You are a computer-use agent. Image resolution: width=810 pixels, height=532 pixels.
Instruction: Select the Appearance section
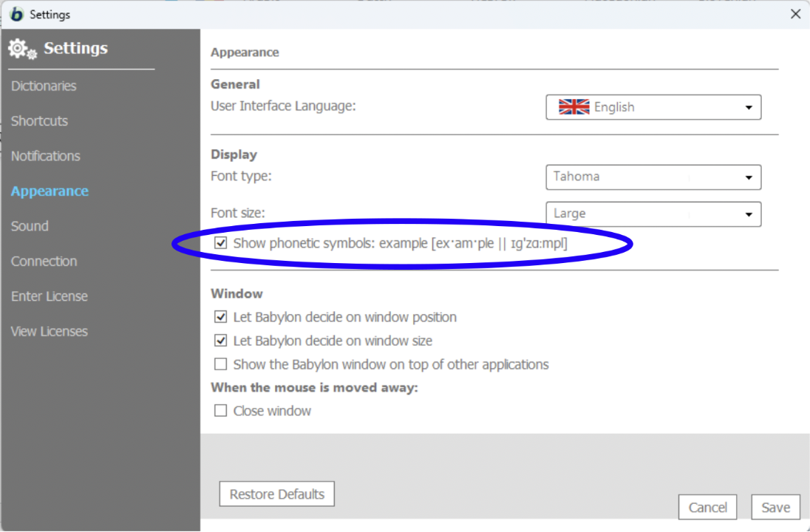[x=50, y=191]
